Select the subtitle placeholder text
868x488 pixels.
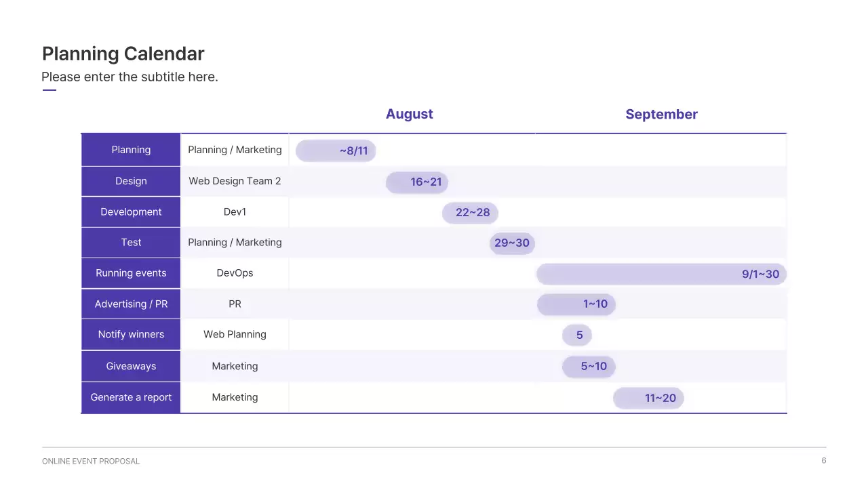(130, 77)
